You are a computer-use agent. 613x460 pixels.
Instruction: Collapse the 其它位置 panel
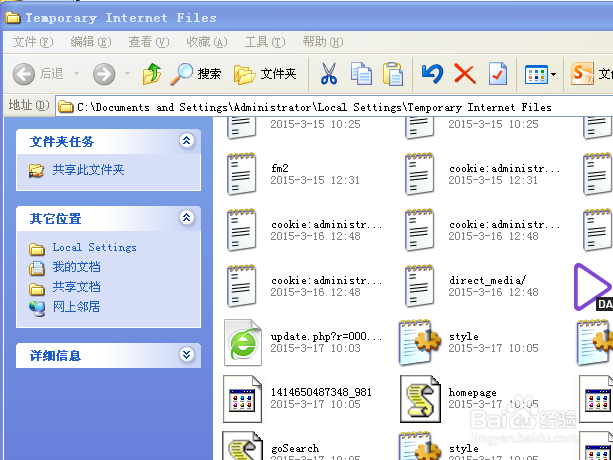pyautogui.click(x=186, y=217)
